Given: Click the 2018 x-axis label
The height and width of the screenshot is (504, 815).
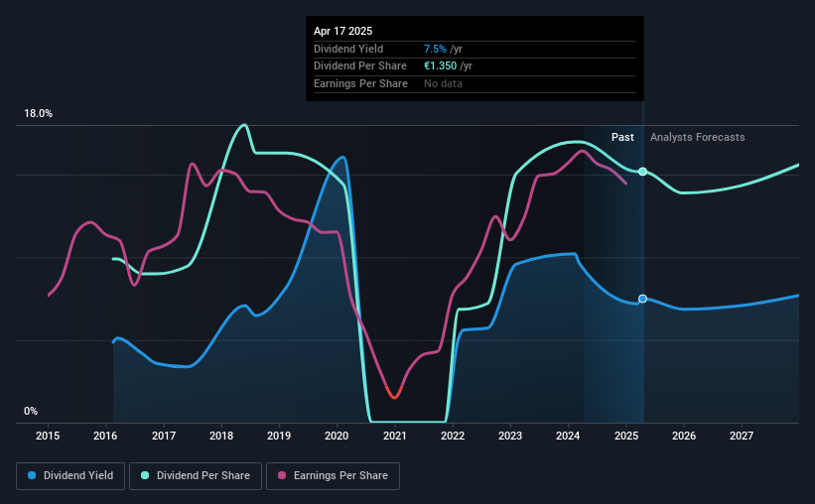Looking at the screenshot, I should [x=221, y=436].
